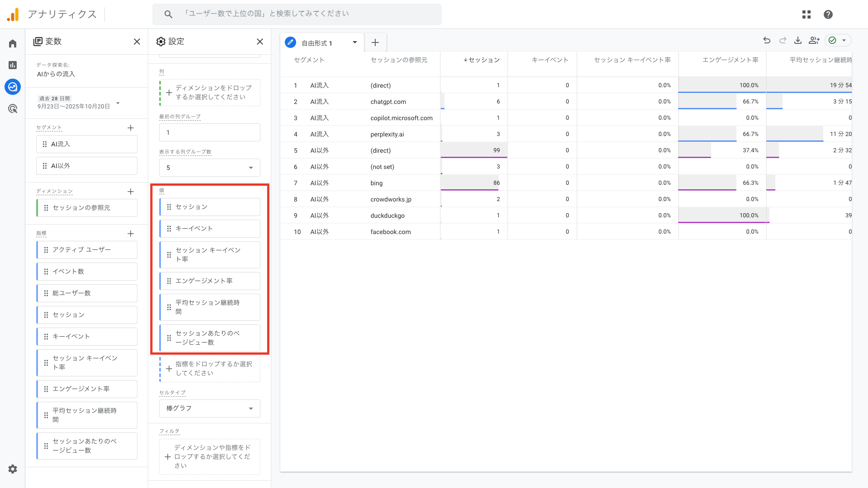
Task: Select the 自由形式 1 tab
Action: click(x=317, y=43)
